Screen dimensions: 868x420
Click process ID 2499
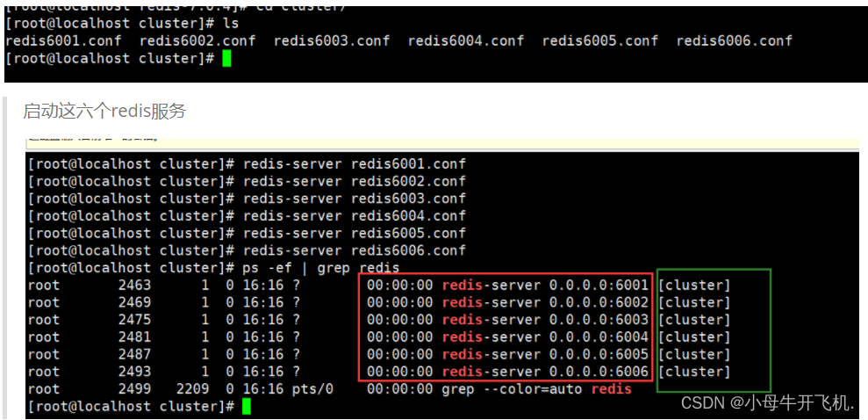click(x=134, y=389)
